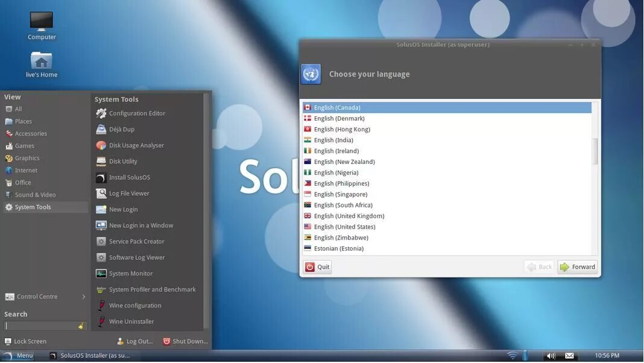
Task: Select English (Canada) language
Action: pos(447,107)
